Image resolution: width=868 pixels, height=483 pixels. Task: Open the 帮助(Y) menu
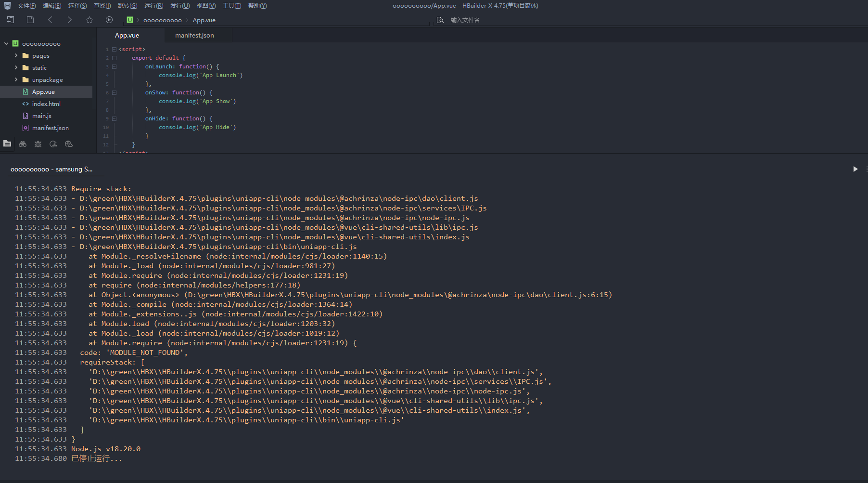coord(257,6)
